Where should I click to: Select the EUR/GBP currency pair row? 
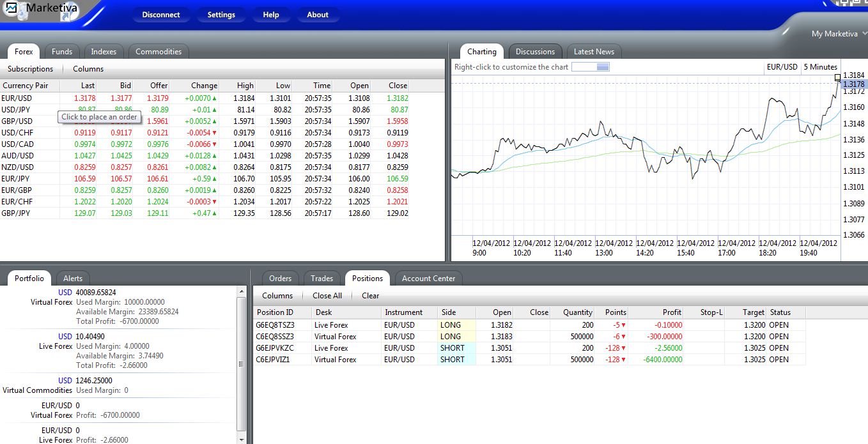point(205,190)
